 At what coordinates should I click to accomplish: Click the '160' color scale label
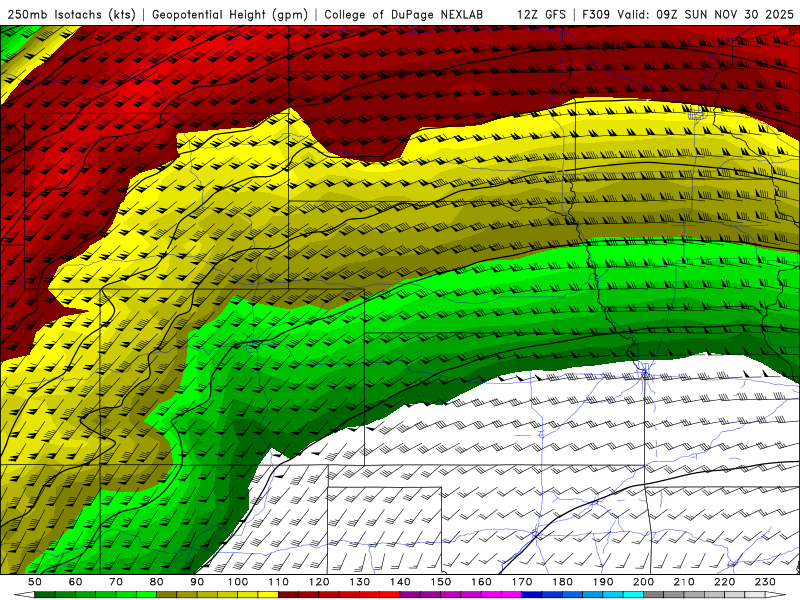[x=481, y=582]
